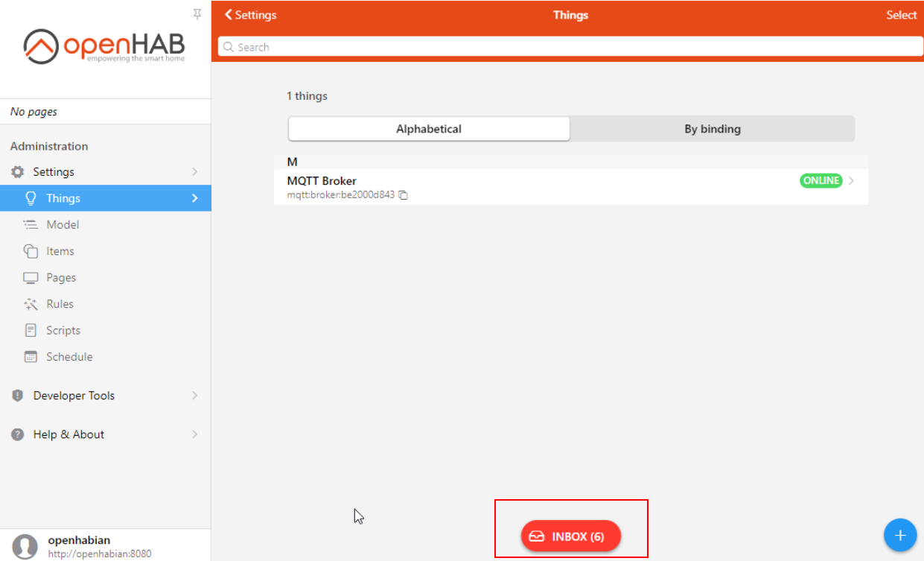Select the Rules icon in the sidebar
Image resolution: width=924 pixels, height=561 pixels.
tap(31, 303)
